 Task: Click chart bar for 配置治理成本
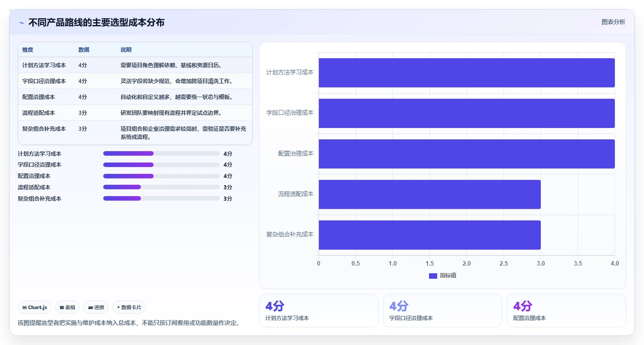click(x=467, y=154)
